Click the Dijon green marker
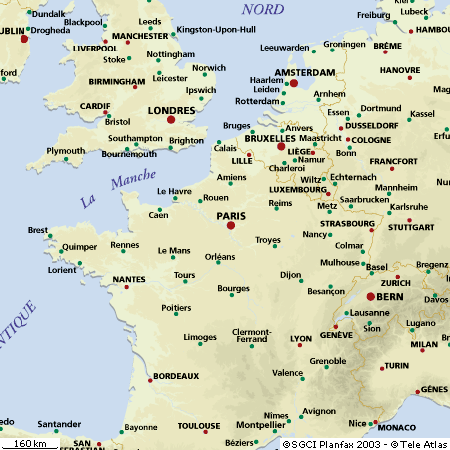Image resolution: width=450 pixels, height=450 pixels. (301, 281)
